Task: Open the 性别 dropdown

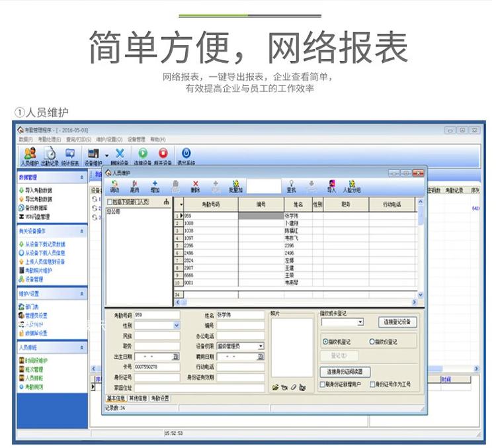Action: coord(177,325)
